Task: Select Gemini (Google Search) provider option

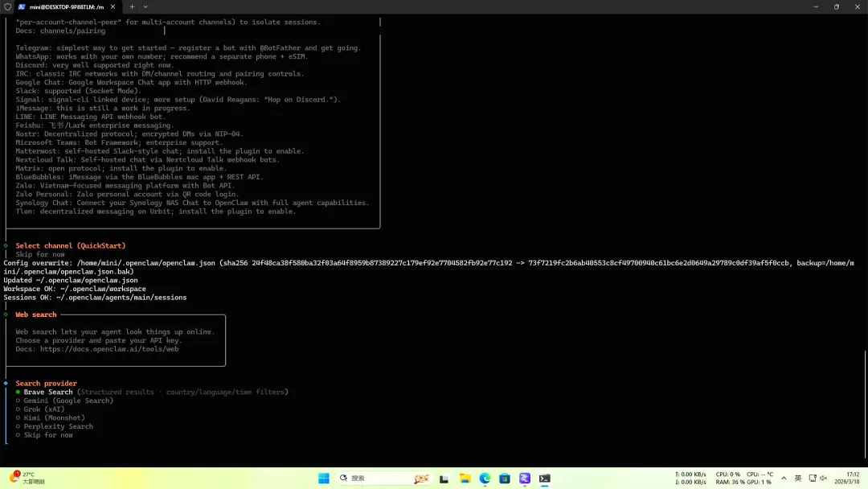Action: click(65, 401)
